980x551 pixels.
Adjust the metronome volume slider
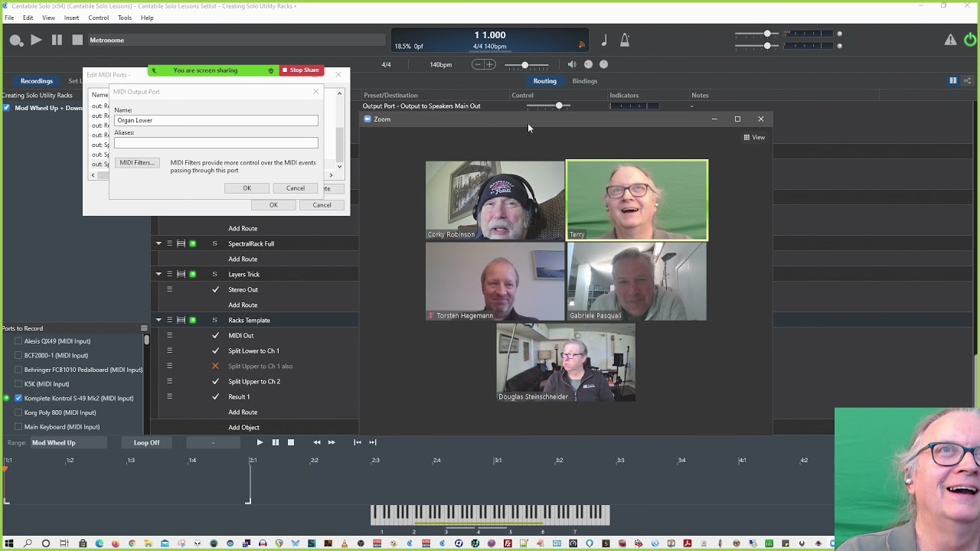pos(524,65)
